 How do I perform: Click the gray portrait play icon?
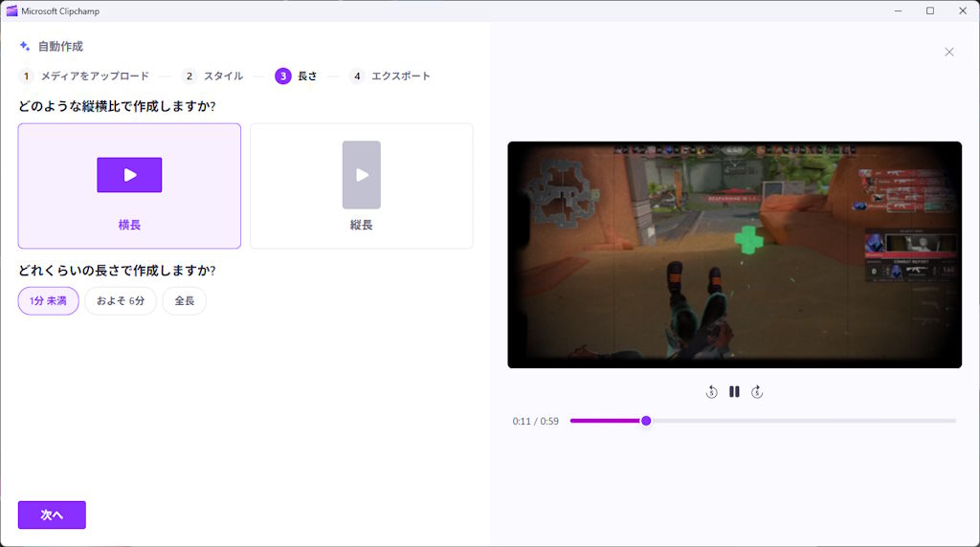361,175
